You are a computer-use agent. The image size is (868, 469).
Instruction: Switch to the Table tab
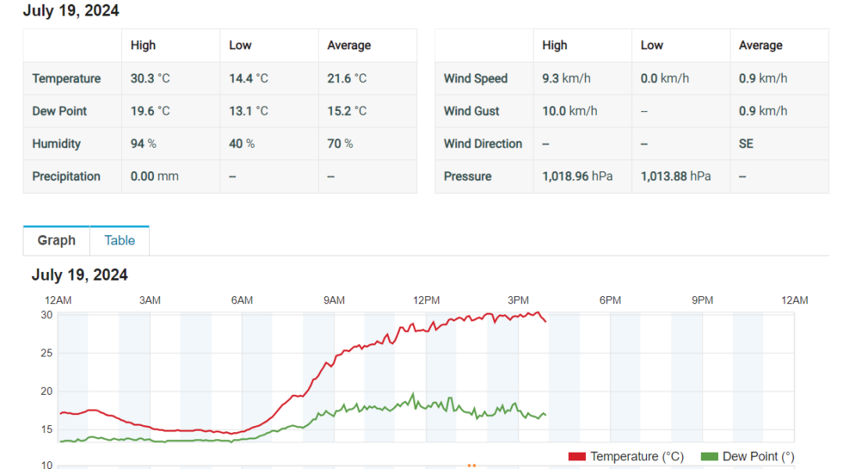coord(120,241)
